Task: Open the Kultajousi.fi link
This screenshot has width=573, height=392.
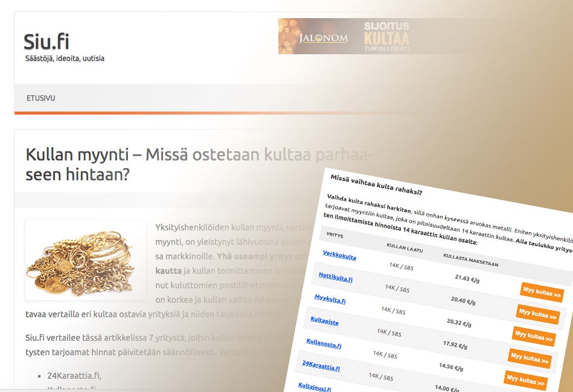Action: tap(315, 387)
